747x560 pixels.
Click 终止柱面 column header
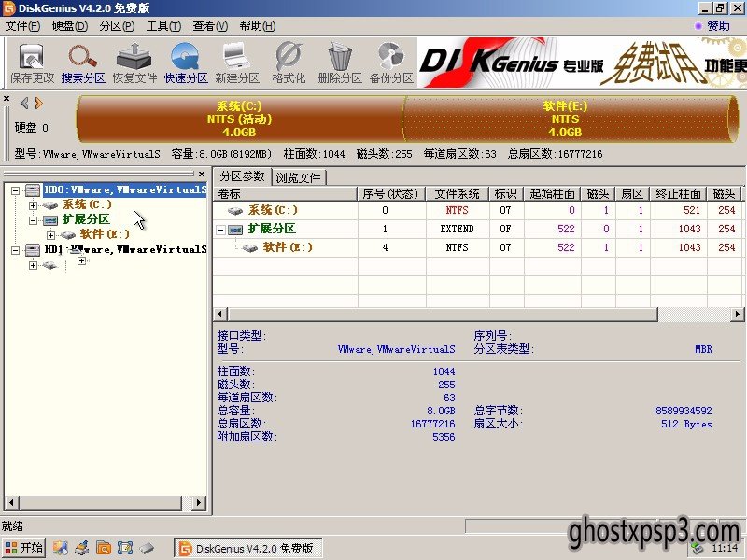point(678,194)
